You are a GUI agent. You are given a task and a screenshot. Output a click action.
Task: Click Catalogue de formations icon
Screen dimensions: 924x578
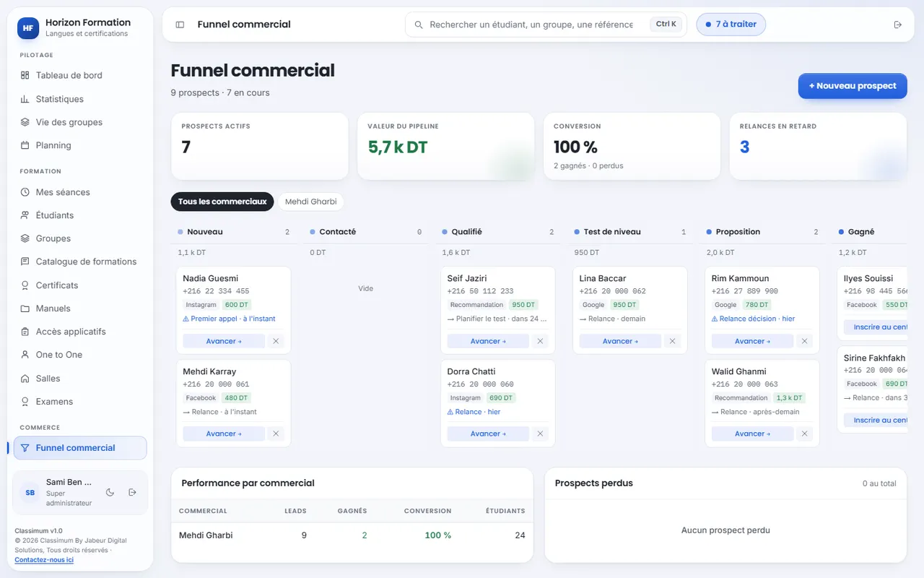[x=25, y=262]
